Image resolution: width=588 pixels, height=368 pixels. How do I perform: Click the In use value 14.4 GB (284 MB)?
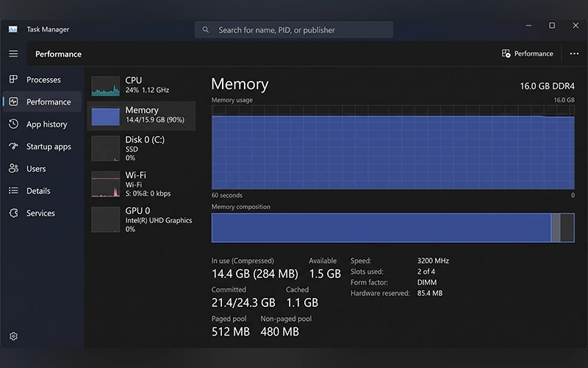pyautogui.click(x=254, y=274)
